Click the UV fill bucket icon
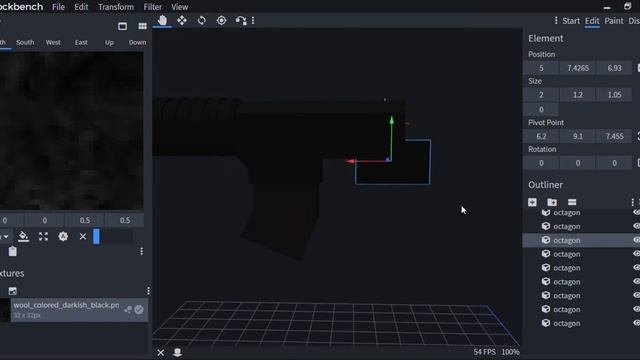The width and height of the screenshot is (640, 360). pyautogui.click(x=23, y=236)
